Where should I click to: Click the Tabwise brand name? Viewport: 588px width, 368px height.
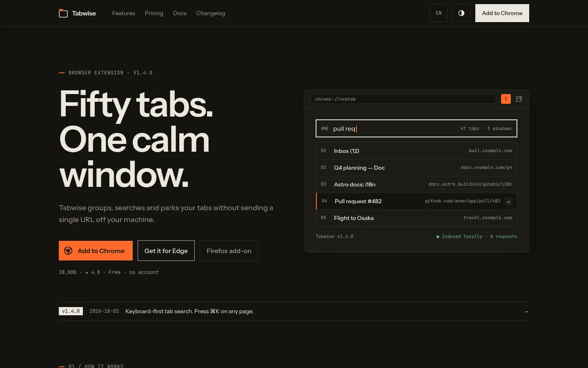[84, 13]
